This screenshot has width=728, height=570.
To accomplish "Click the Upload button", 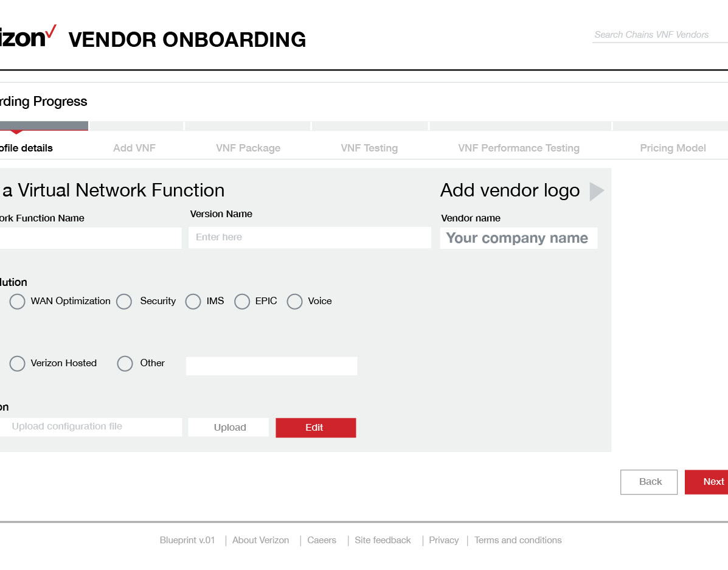I will [229, 428].
